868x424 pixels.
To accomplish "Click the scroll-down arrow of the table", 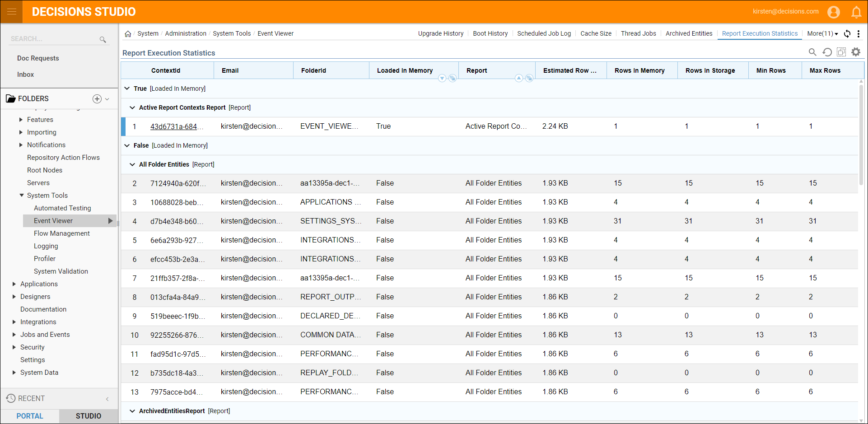I will 861,420.
